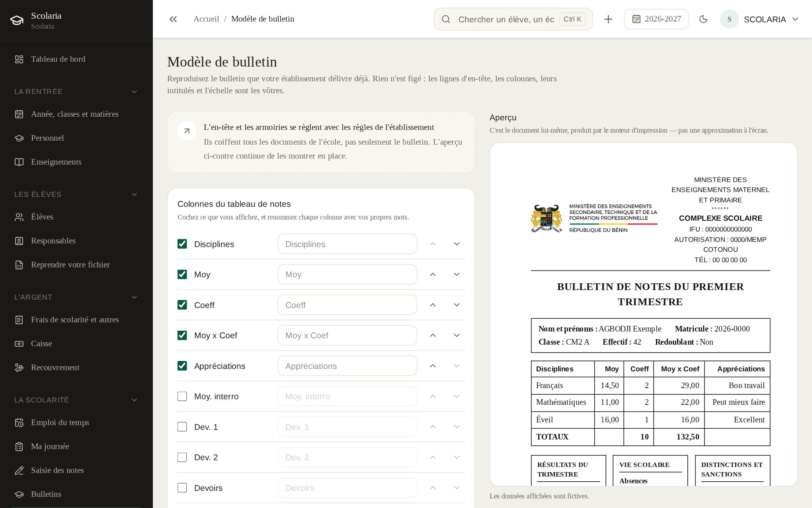Open Recouvrement in sidebar
The width and height of the screenshot is (812, 508).
click(x=76, y=367)
